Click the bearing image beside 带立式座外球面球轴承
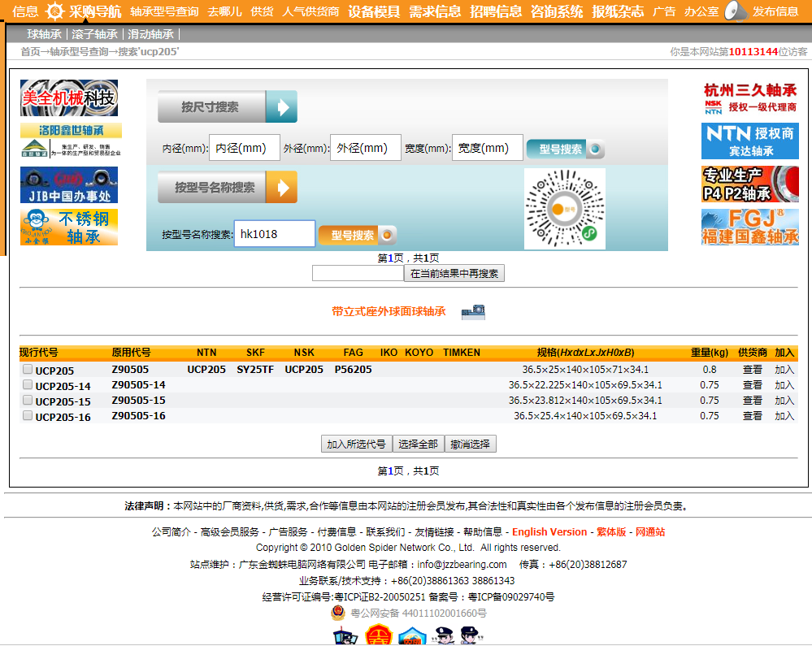Screen dimensions: 812x646 click(x=473, y=311)
